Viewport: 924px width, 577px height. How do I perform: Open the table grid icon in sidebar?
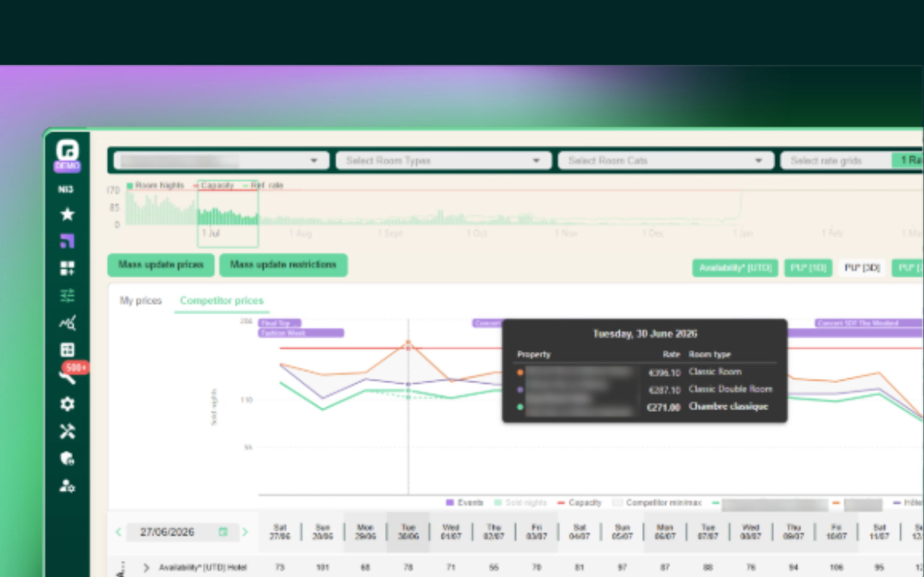[x=67, y=350]
